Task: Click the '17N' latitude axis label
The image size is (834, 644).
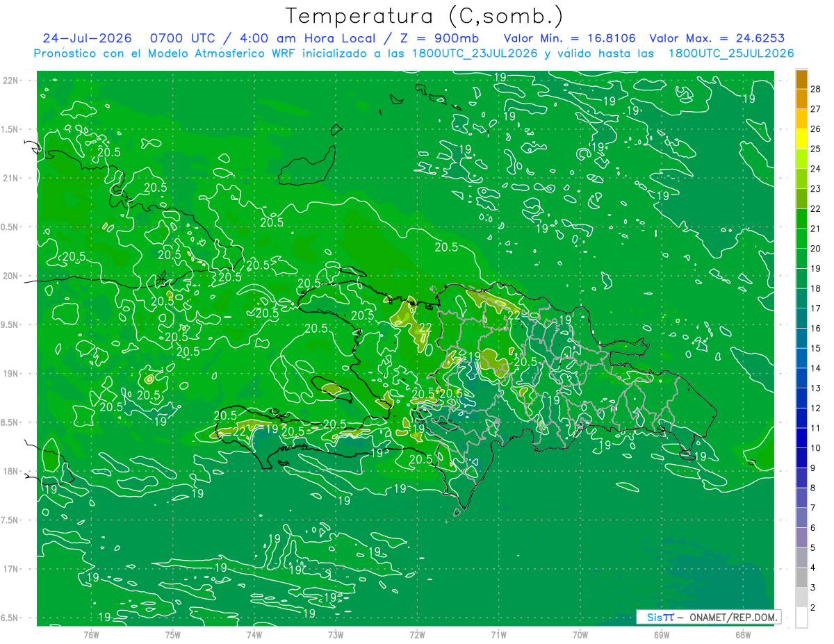Action: (x=10, y=569)
